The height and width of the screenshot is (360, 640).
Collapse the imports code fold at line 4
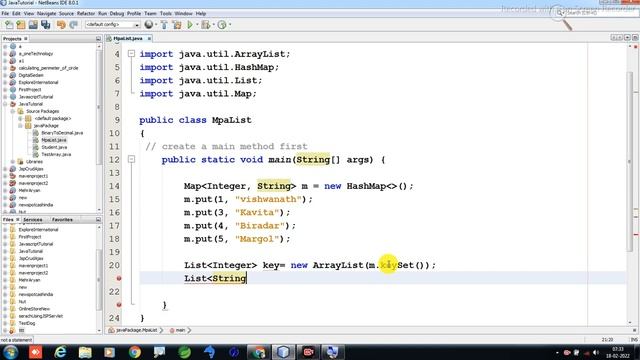131,53
